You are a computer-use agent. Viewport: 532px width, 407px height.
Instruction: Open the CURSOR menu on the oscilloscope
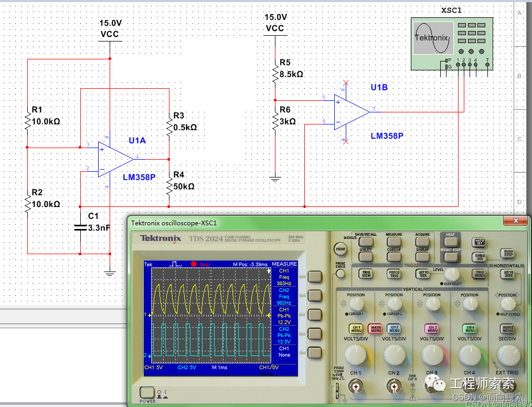[394, 256]
